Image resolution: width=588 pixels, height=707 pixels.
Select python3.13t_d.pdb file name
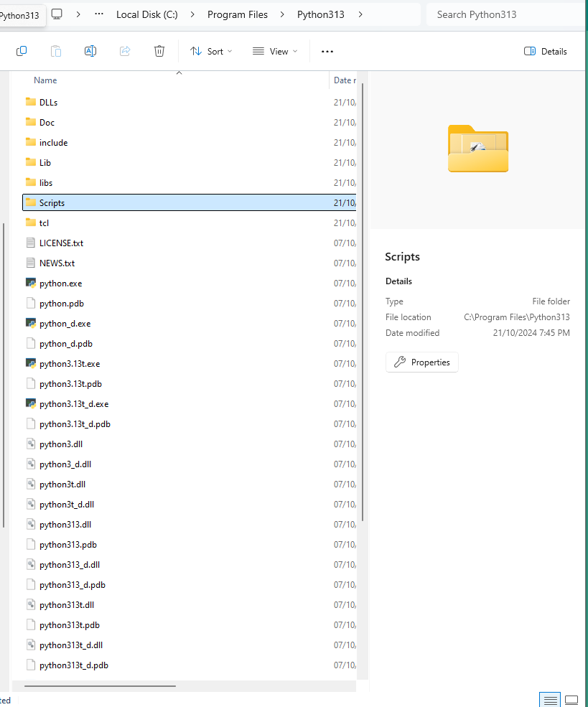click(x=75, y=423)
